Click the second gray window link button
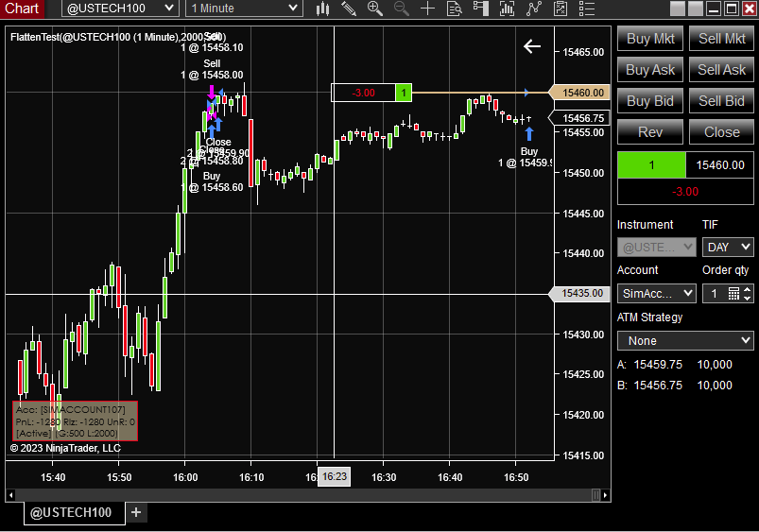The width and height of the screenshot is (759, 532). click(x=696, y=9)
